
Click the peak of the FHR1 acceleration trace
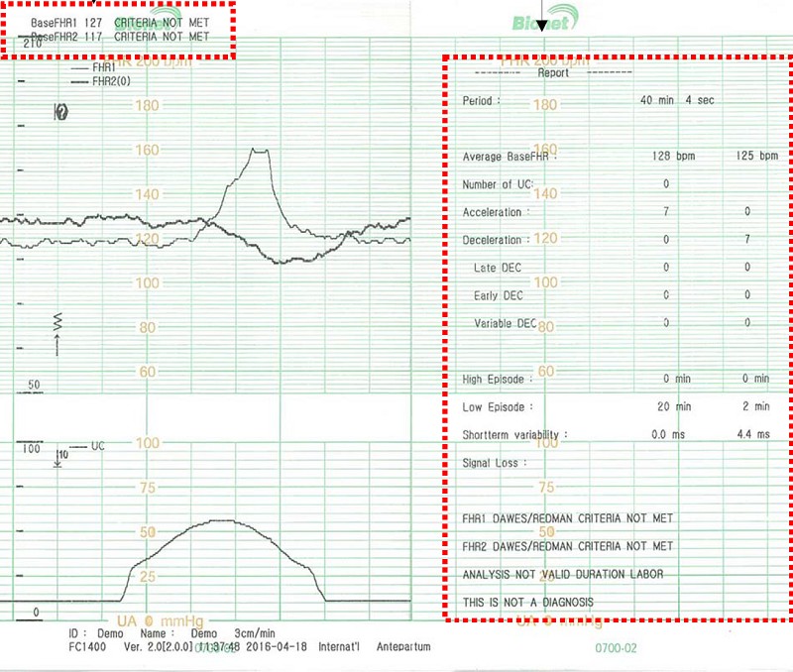pos(260,150)
